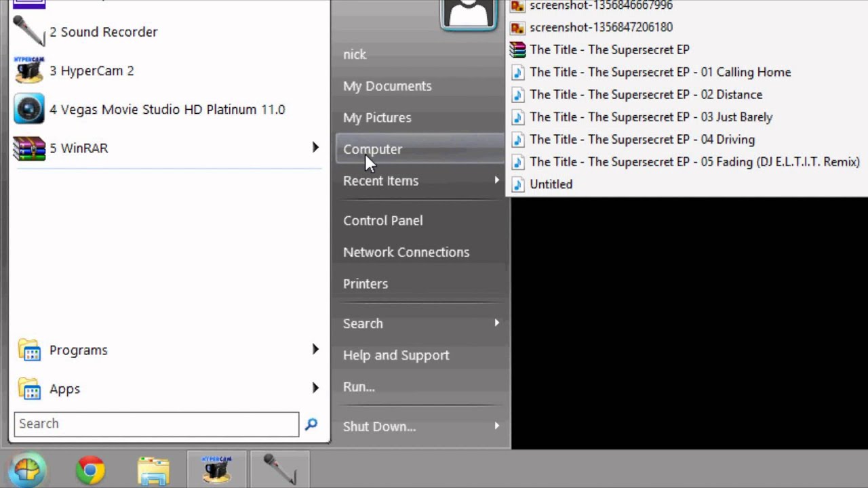The height and width of the screenshot is (488, 868).
Task: Launch 4 Vegas Movie Studio HD Platinum
Action: [x=167, y=109]
